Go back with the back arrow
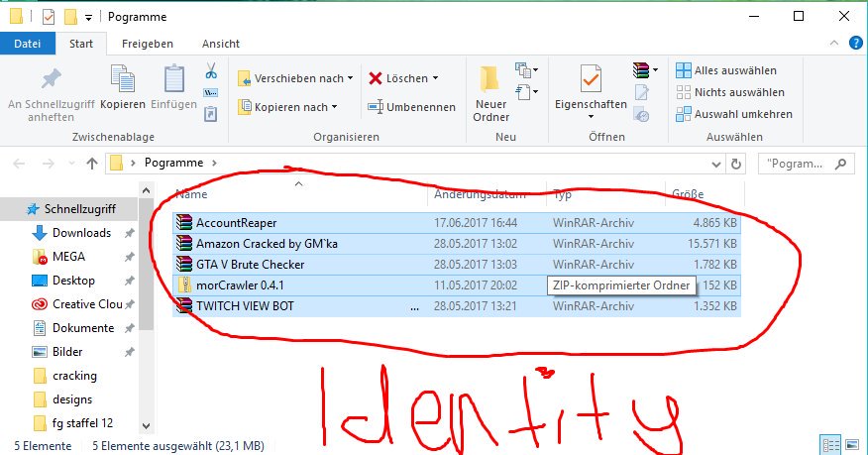The height and width of the screenshot is (455, 868). 19,164
